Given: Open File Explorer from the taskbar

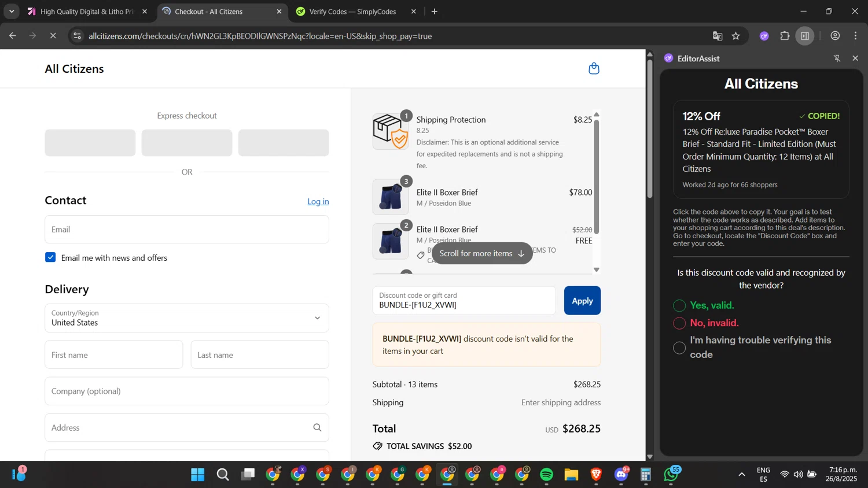Looking at the screenshot, I should 572,475.
